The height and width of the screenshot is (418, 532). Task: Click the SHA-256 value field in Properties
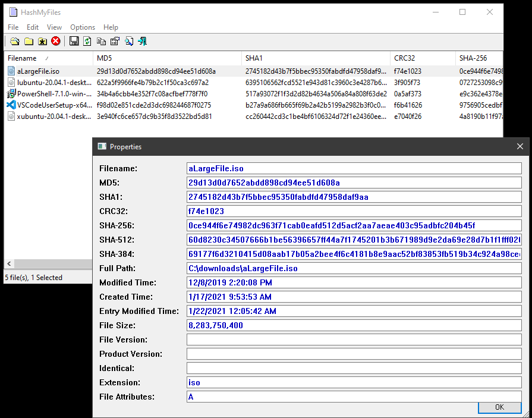(x=354, y=225)
